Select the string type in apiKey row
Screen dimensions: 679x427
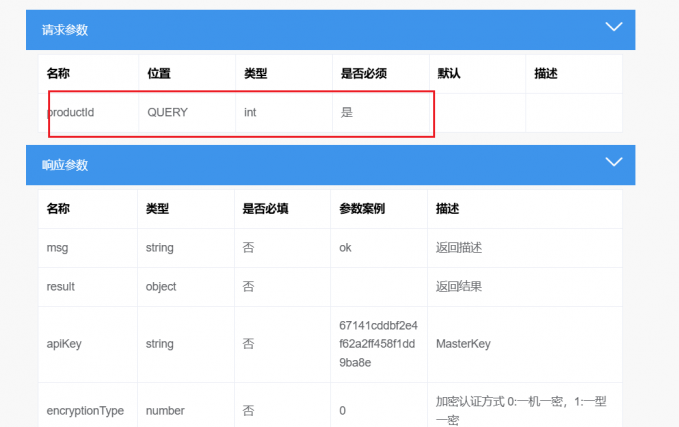coord(159,344)
